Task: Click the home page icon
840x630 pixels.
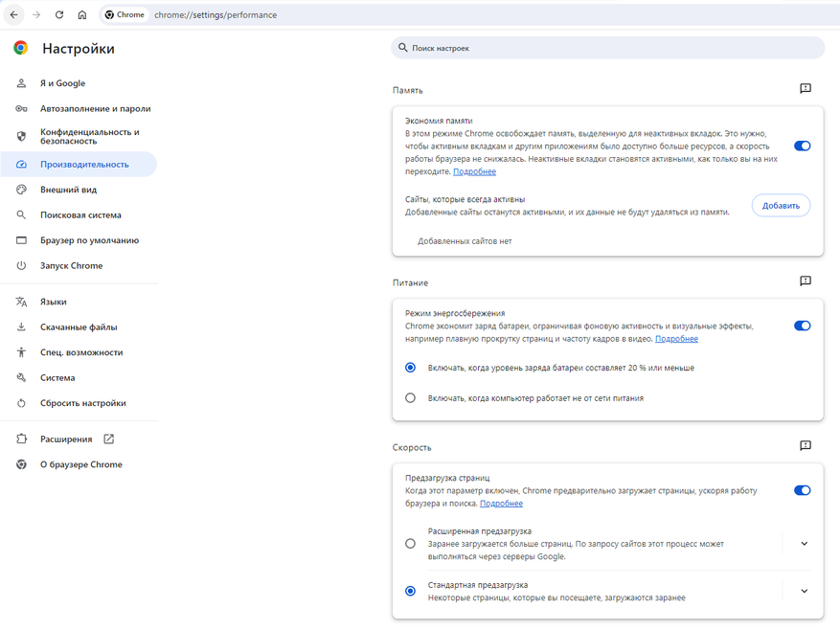Action: [x=82, y=15]
